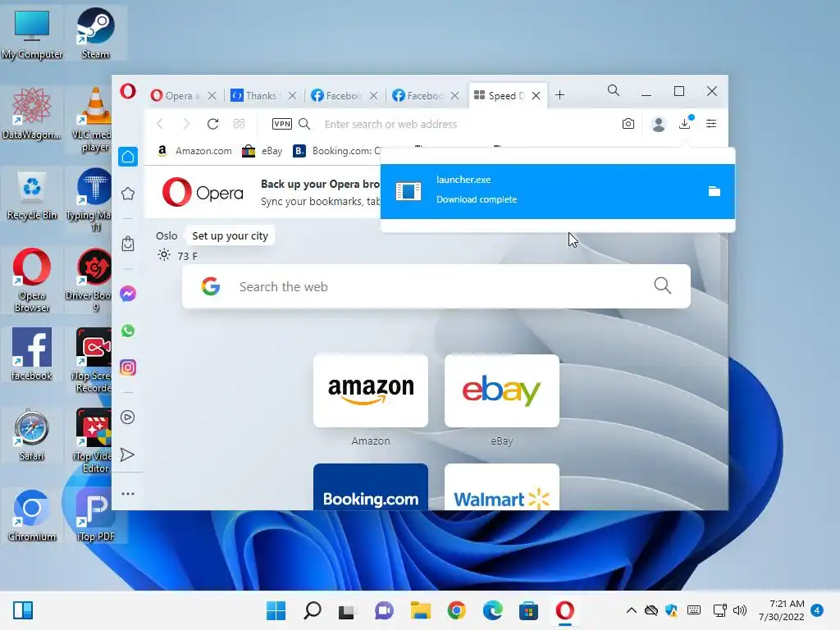This screenshot has width=840, height=630.
Task: Select Chromium desktop shortcut
Action: (x=32, y=515)
